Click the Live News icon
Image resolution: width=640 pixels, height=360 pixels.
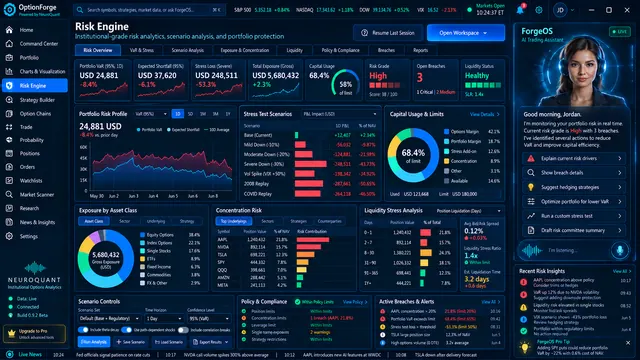[x=10, y=354]
